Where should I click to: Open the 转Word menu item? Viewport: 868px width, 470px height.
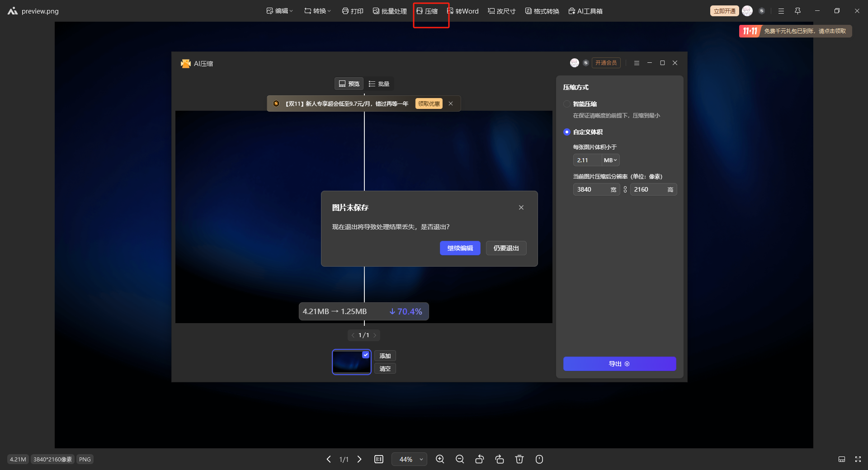tap(463, 11)
